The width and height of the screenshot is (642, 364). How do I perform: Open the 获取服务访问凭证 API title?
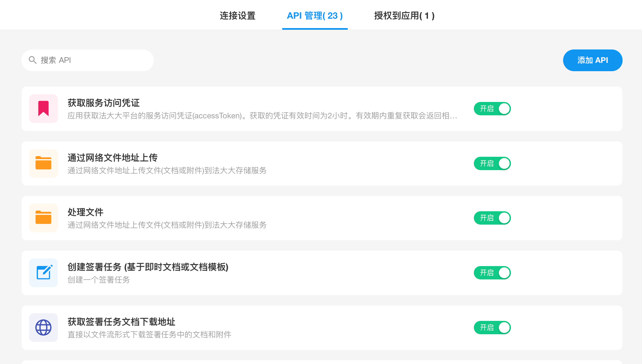[103, 103]
